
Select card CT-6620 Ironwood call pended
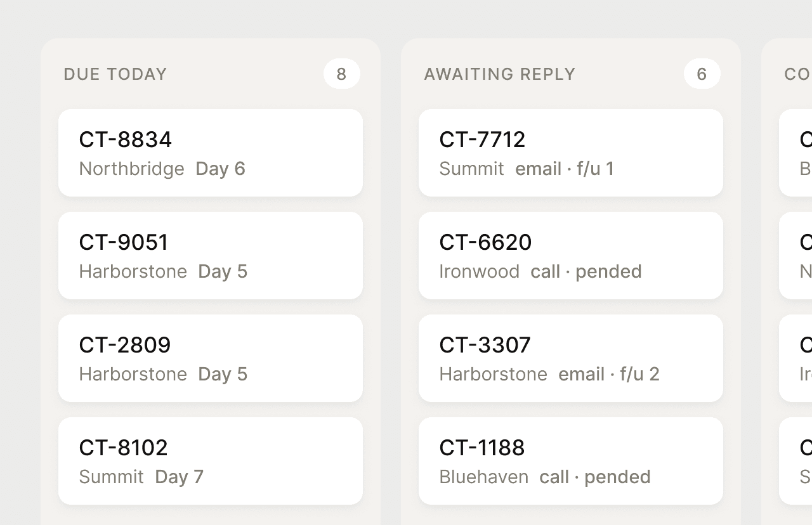571,256
